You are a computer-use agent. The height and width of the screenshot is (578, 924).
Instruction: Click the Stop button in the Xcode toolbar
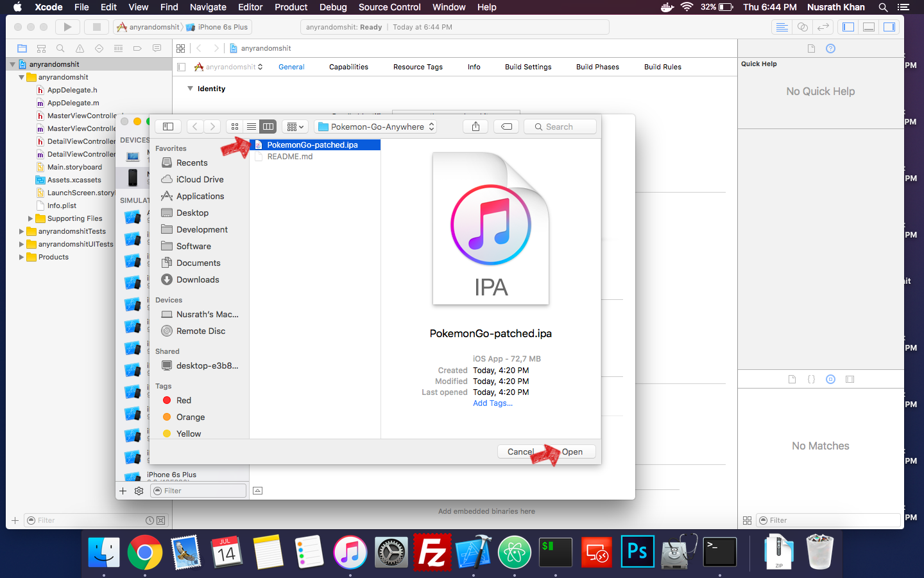(x=97, y=27)
